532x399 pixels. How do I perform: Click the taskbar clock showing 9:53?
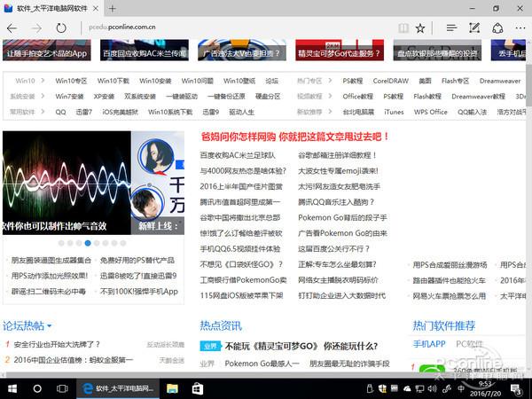click(485, 389)
